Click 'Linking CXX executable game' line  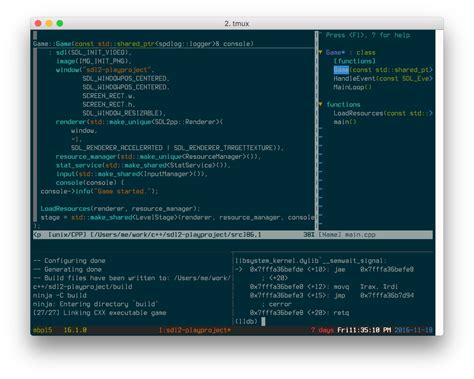pyautogui.click(x=100, y=313)
